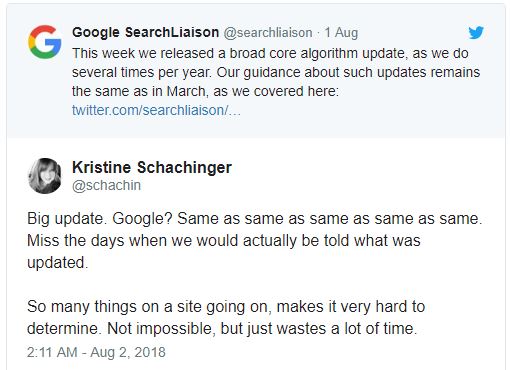Open the Google SearchLiaison display name

(145, 32)
